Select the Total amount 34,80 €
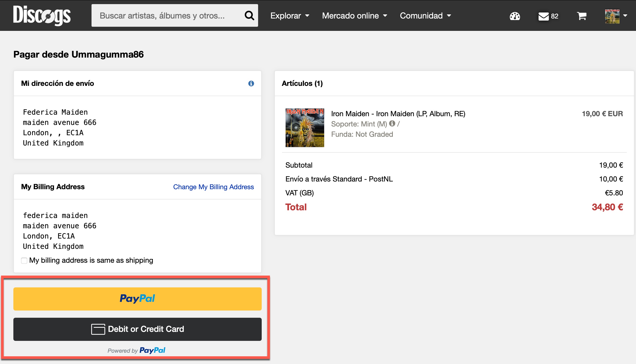636x364 pixels. pos(607,207)
